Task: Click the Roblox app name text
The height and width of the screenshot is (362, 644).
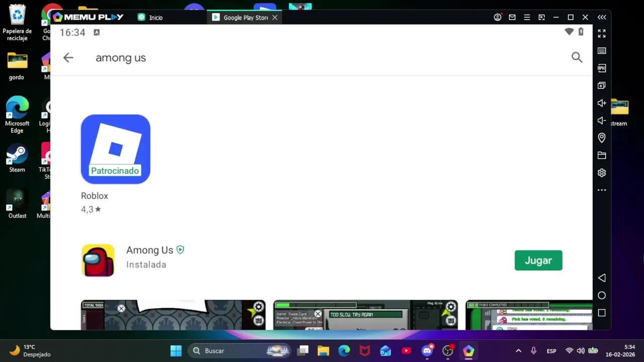Action: [x=95, y=196]
